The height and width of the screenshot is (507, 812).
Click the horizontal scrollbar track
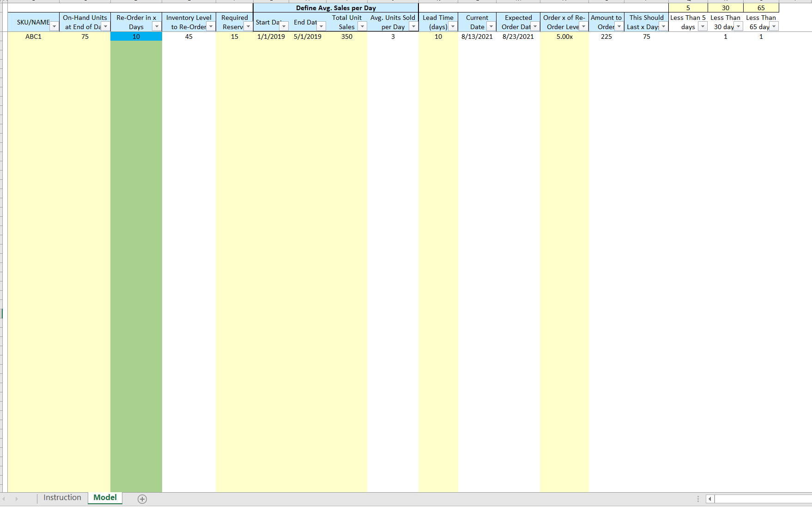click(763, 499)
